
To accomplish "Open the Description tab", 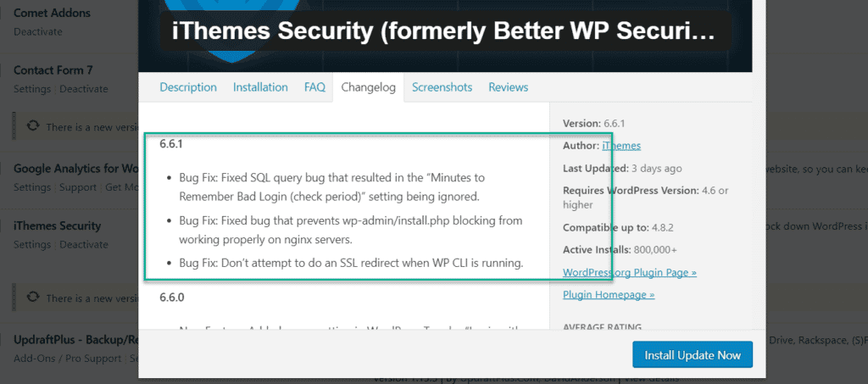I will (x=188, y=87).
